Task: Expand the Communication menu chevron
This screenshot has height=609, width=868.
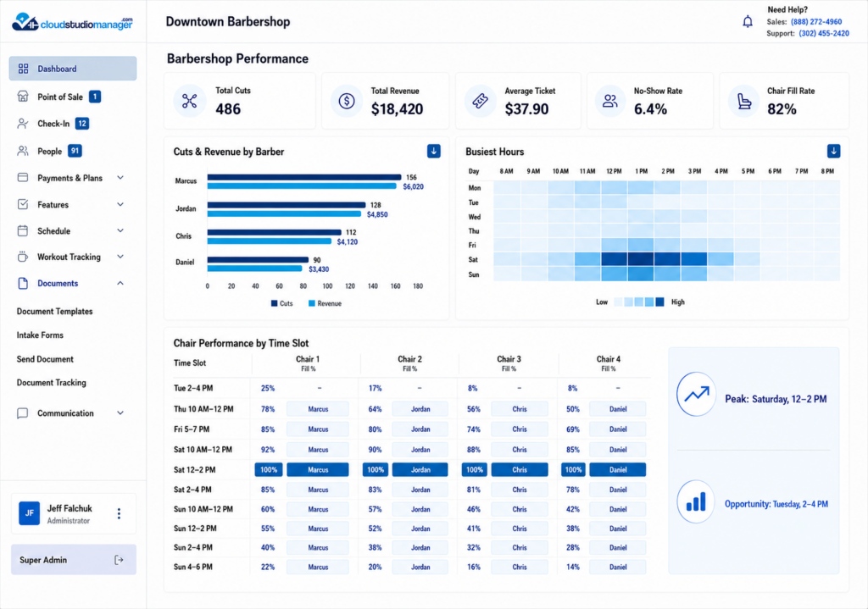Action: click(120, 412)
